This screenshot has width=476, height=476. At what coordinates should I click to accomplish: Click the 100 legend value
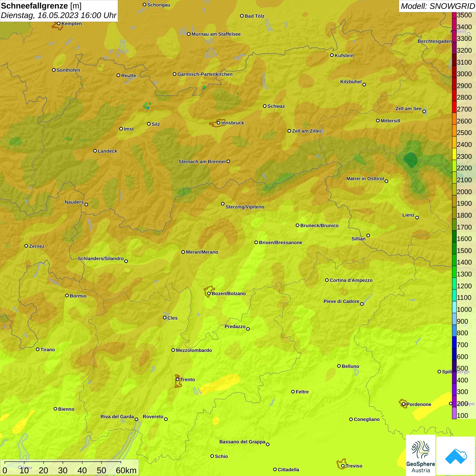pos(462,415)
